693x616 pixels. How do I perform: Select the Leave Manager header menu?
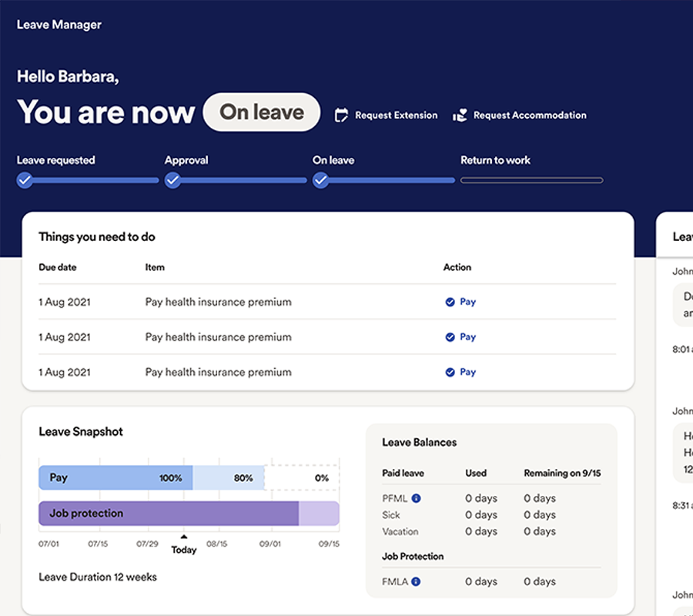coord(58,25)
